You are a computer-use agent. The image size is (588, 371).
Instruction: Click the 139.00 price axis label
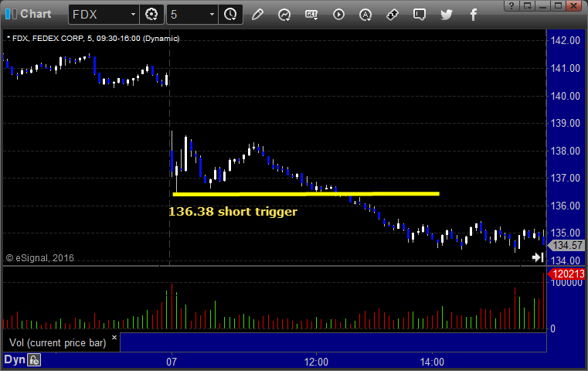[566, 123]
